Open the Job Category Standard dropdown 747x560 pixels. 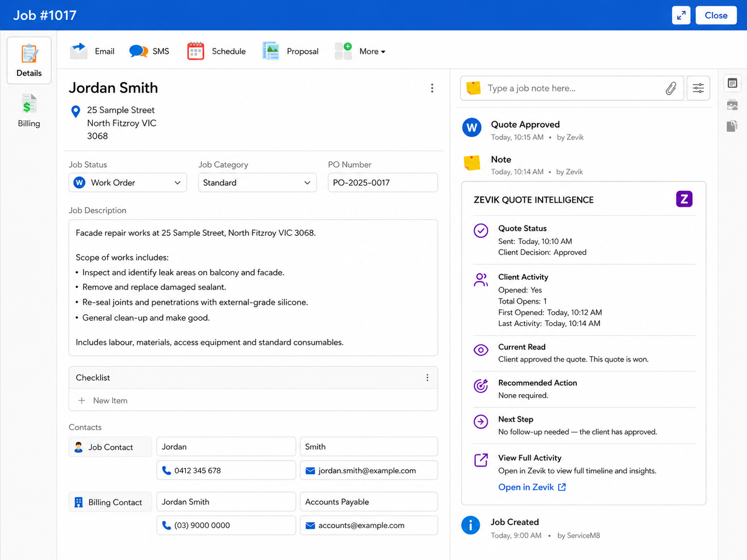(257, 183)
